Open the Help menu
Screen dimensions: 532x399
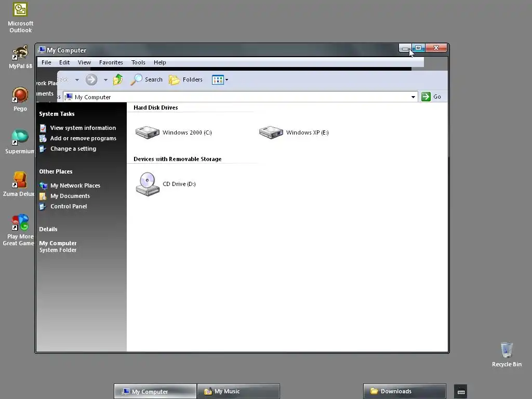point(160,62)
